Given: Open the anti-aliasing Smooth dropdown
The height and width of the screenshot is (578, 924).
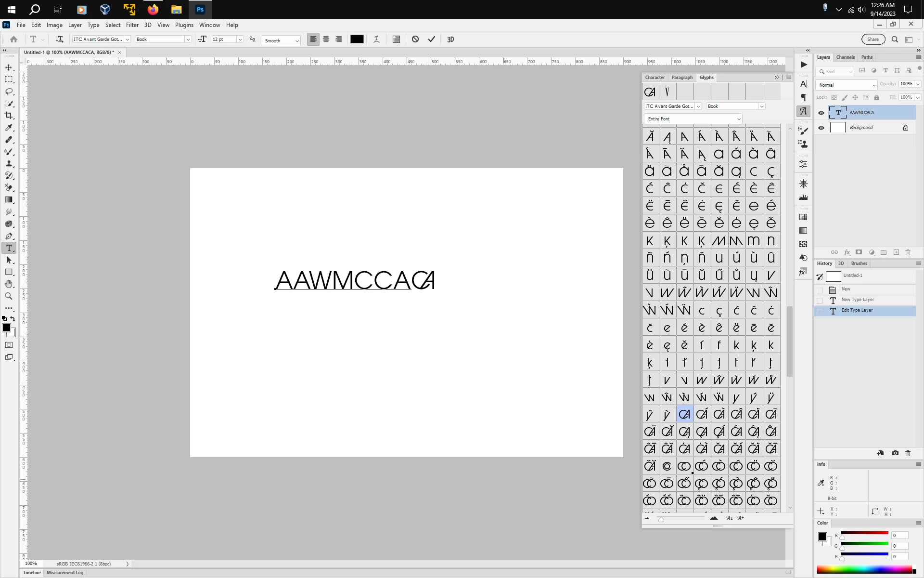Looking at the screenshot, I should 282,40.
